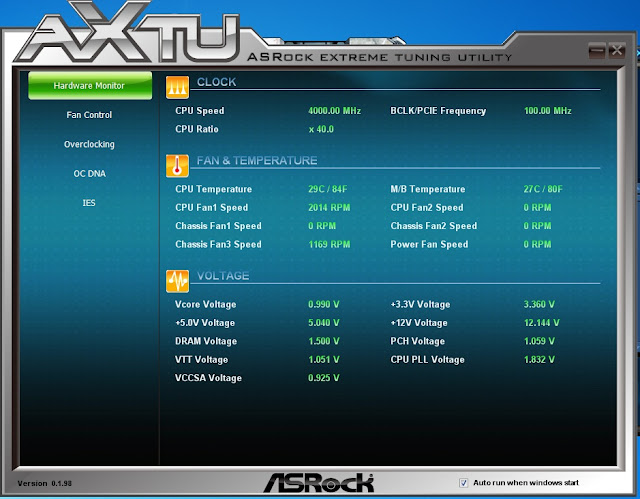The image size is (640, 499).
Task: Click the BCLK/PCIE Frequency value 100.00 MHz
Action: pos(548,111)
